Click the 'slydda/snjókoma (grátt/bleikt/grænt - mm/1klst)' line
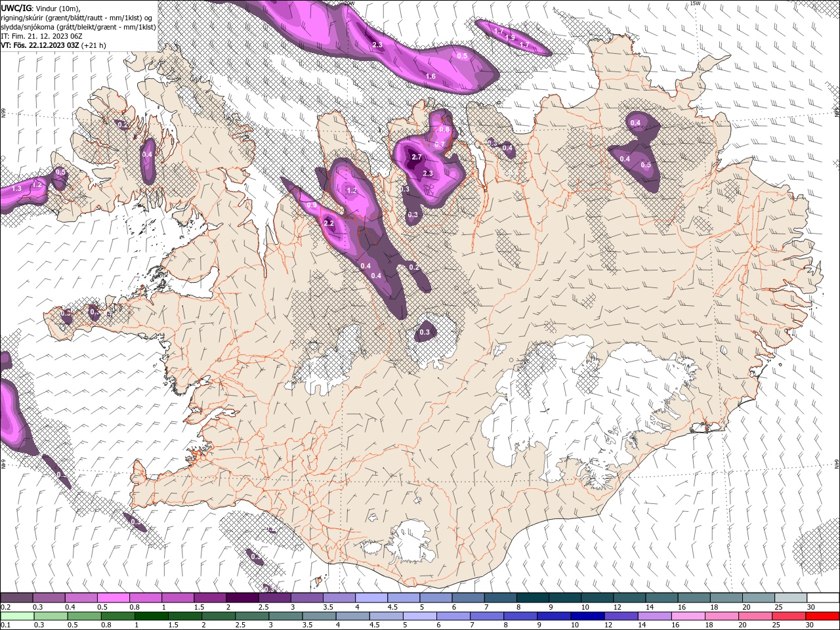 coord(78,27)
